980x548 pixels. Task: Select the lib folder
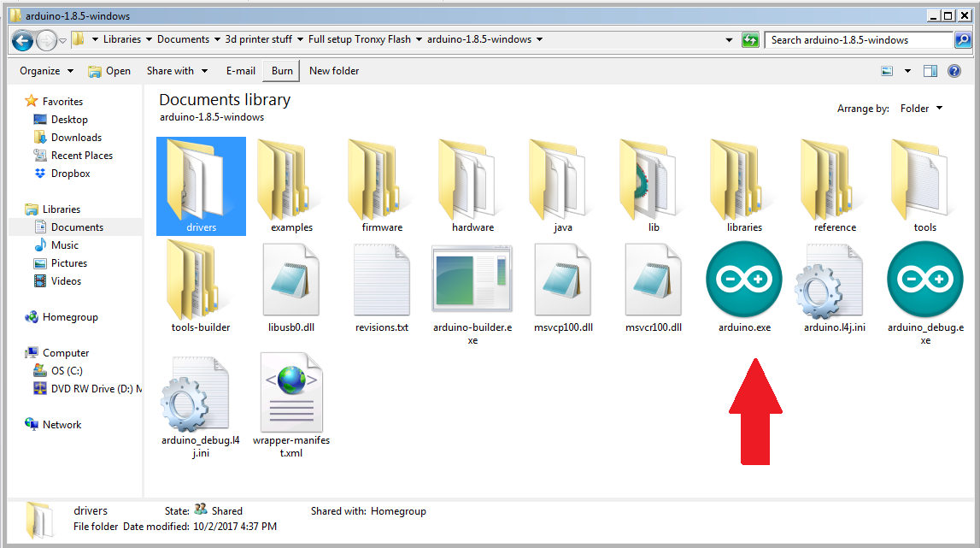tap(653, 186)
